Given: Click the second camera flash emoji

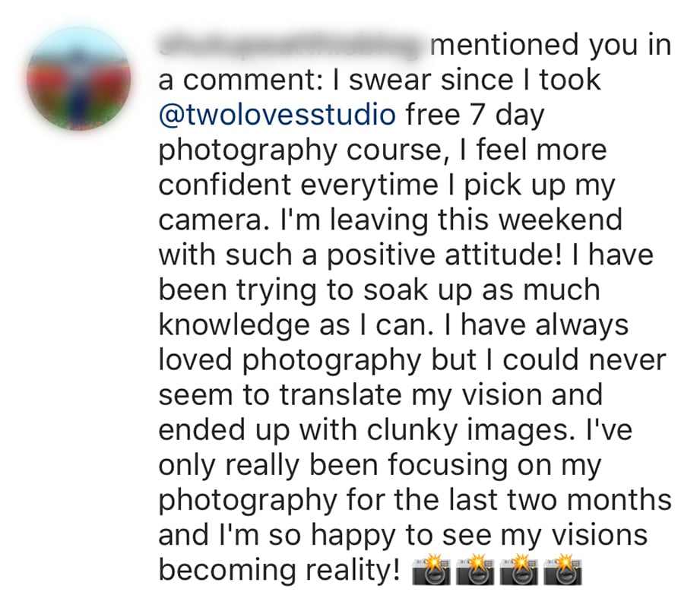Looking at the screenshot, I should click(475, 570).
